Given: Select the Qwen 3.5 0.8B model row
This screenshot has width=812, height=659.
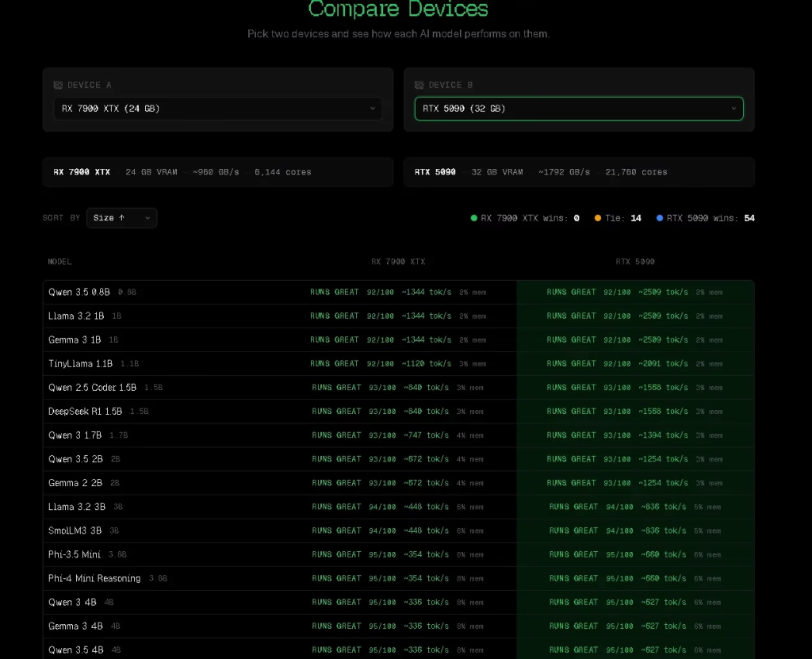Looking at the screenshot, I should click(x=79, y=292).
